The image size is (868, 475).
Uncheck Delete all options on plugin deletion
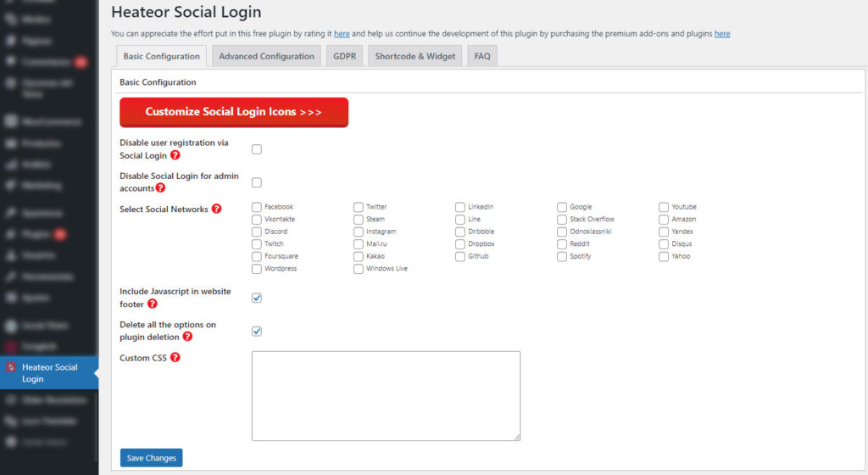click(257, 331)
